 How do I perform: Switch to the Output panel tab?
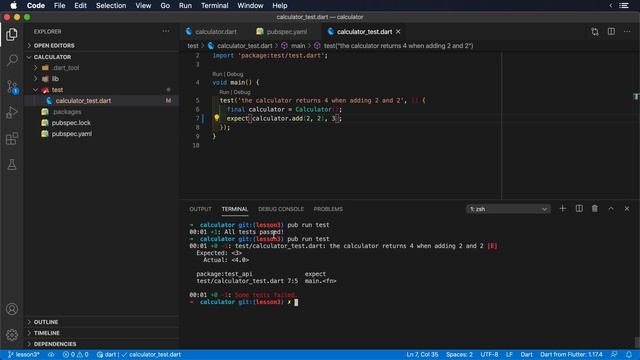[x=200, y=209]
